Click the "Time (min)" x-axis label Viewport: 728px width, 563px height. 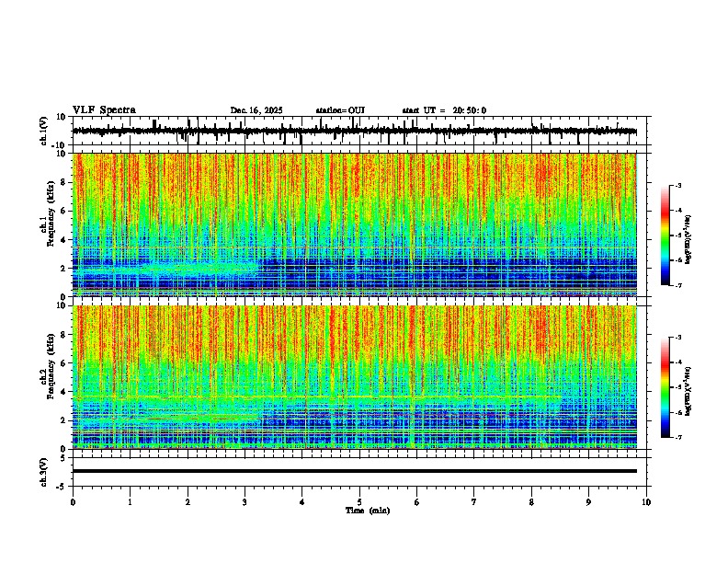tap(368, 510)
